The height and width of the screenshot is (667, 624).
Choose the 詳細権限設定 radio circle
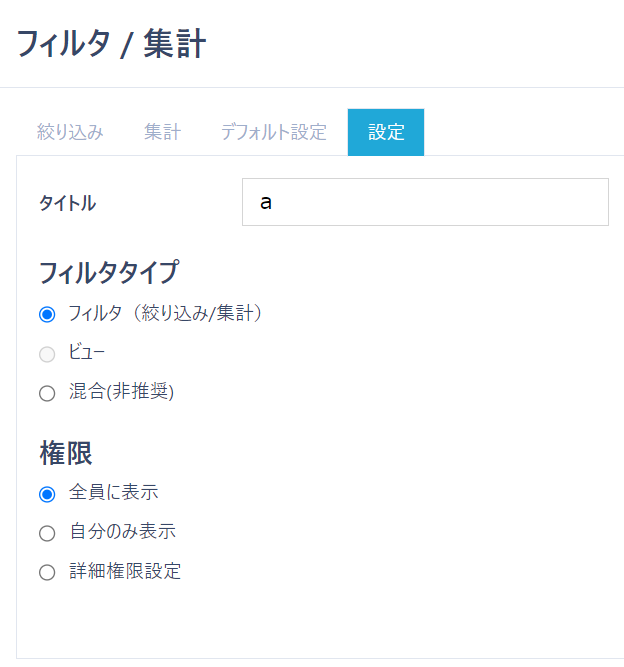(47, 573)
